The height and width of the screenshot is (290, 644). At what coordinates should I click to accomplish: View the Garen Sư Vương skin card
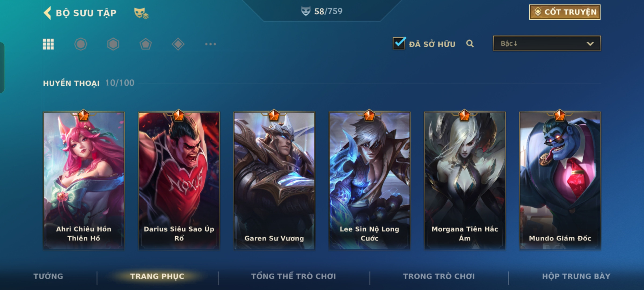point(274,181)
